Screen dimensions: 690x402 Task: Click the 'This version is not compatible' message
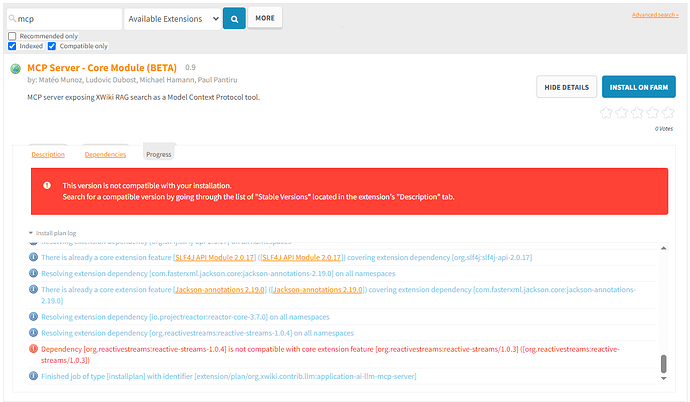[147, 186]
